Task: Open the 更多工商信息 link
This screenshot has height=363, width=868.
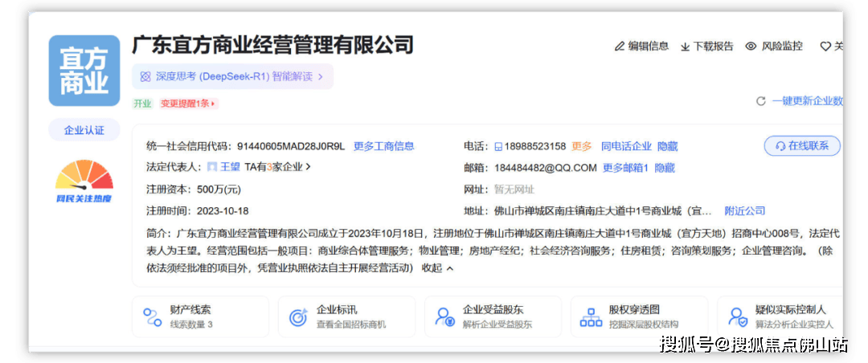Action: point(383,146)
